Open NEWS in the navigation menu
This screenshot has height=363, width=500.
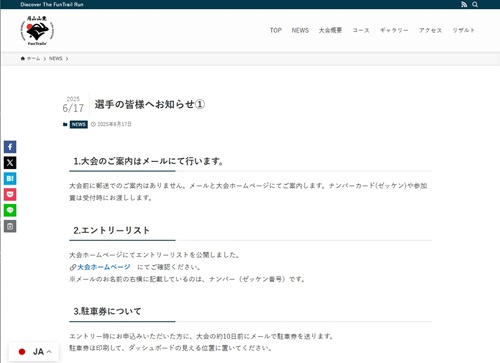click(x=300, y=30)
